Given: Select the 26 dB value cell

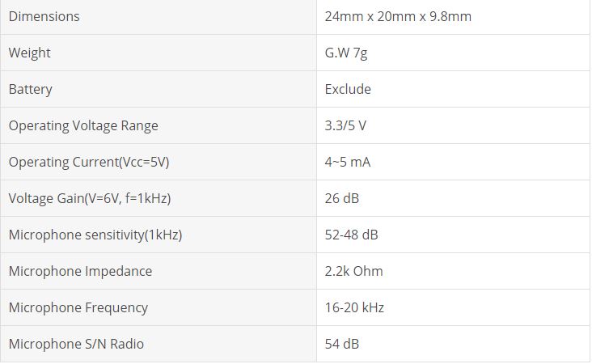Looking at the screenshot, I should [x=342, y=198].
